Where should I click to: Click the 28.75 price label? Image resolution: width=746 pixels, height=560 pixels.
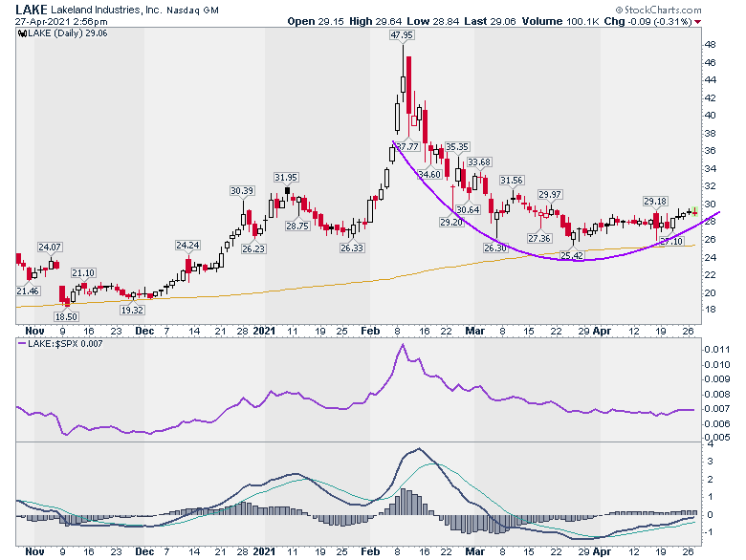(297, 226)
